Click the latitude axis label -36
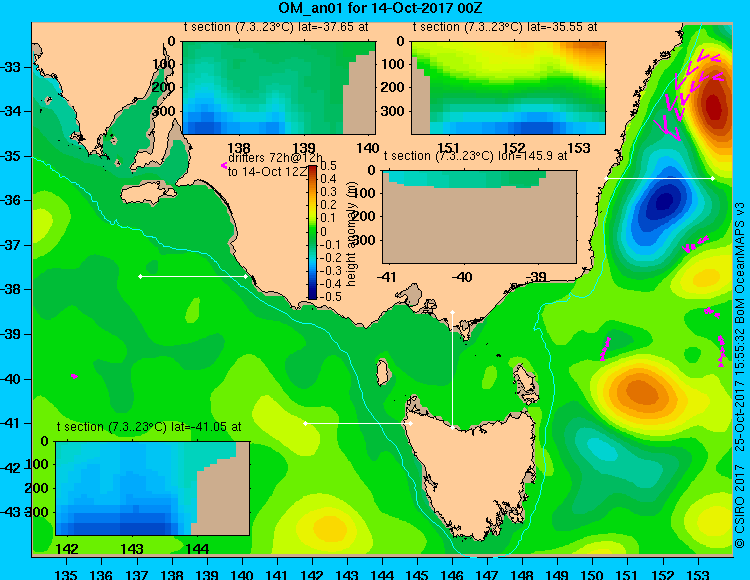 point(11,200)
